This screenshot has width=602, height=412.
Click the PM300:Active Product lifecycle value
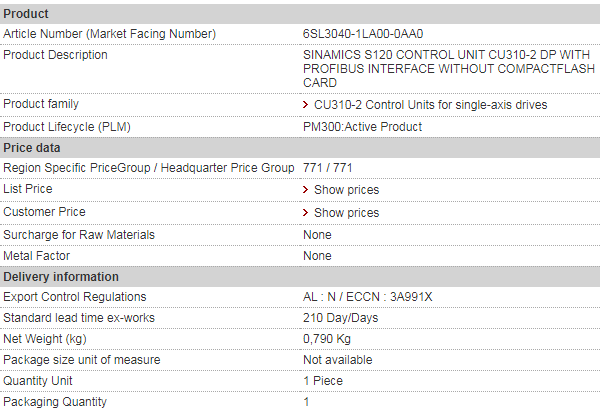click(362, 127)
